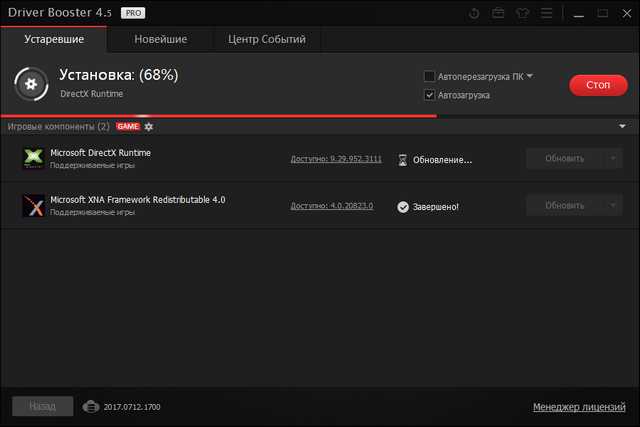Click the completed checkmark status icon
The image size is (640, 427).
(403, 207)
